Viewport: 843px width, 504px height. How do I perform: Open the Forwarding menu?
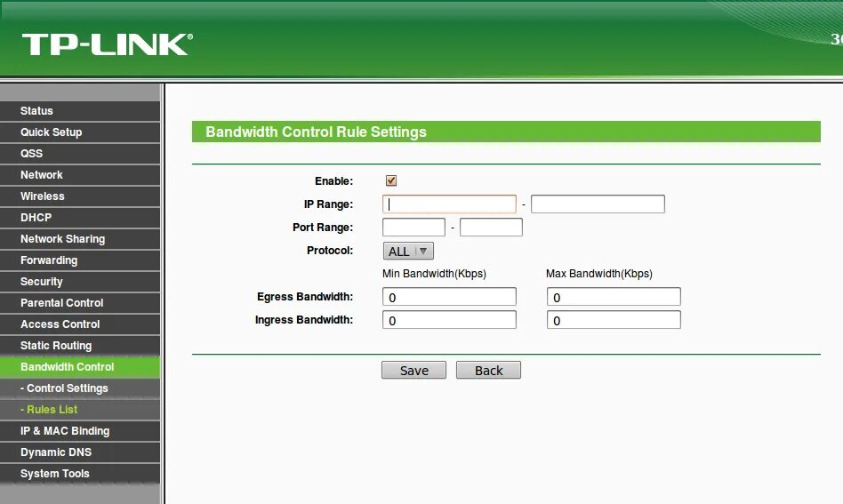[x=80, y=260]
